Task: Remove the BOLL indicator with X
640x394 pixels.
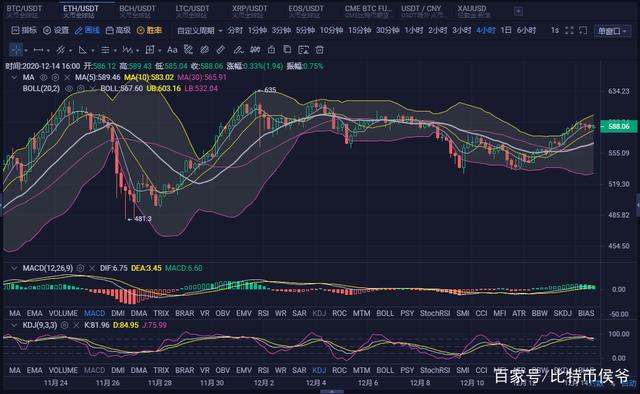Action: click(92, 88)
